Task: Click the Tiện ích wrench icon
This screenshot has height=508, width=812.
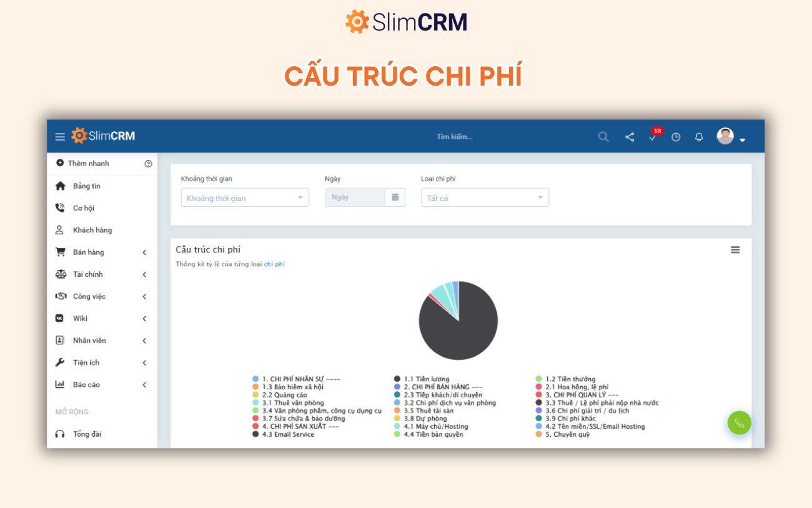Action: [60, 362]
